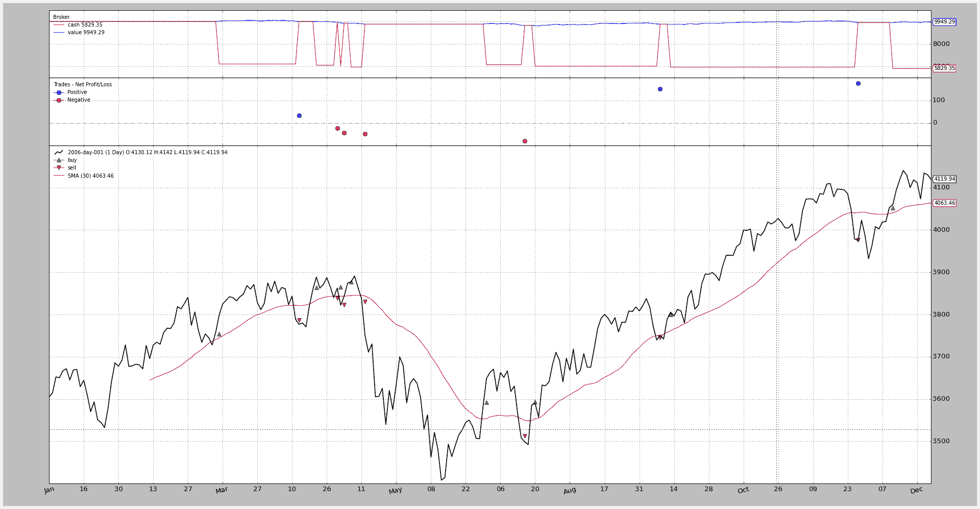Click the May date axis label
980x509 pixels.
[x=395, y=491]
